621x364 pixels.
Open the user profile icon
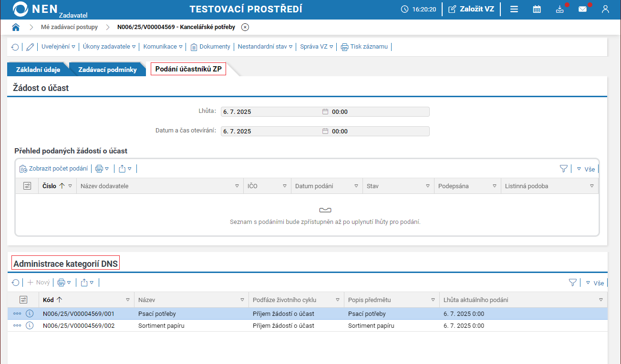(605, 9)
